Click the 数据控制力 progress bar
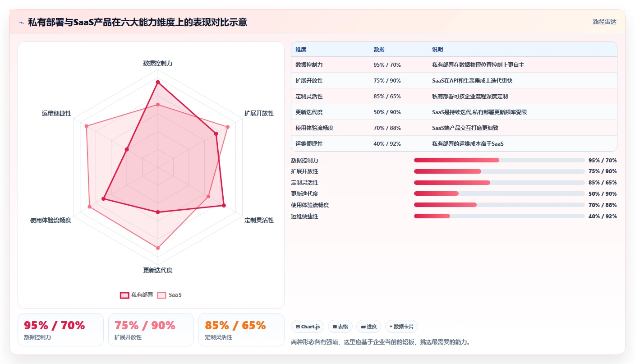Viewport: 635px width, 364px height. [x=499, y=160]
